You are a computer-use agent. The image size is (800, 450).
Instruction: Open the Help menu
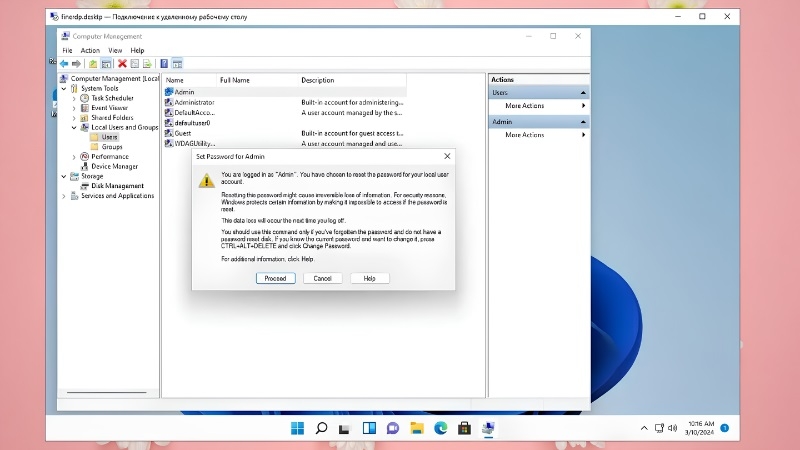(137, 50)
